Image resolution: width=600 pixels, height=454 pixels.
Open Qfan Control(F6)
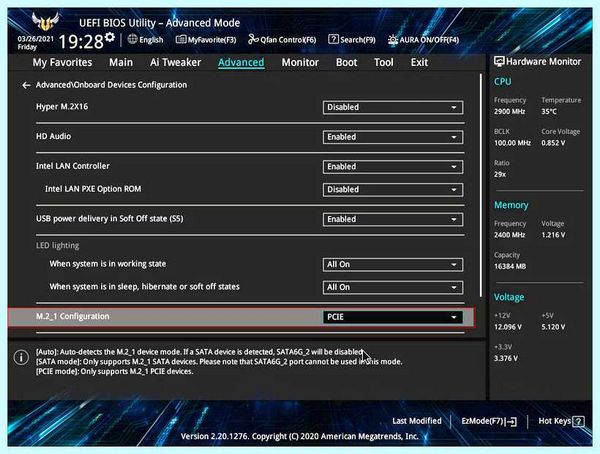(x=282, y=40)
